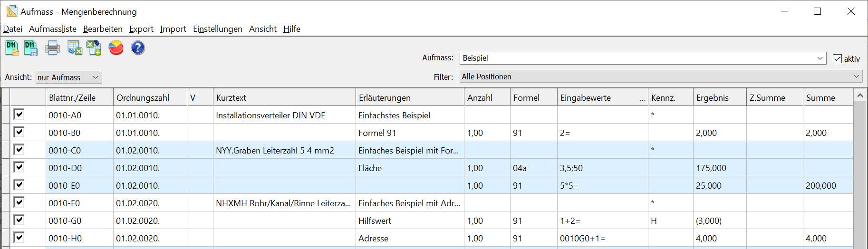Screen dimensions: 868x249
Task: Click the printer icon
Action: [52, 48]
